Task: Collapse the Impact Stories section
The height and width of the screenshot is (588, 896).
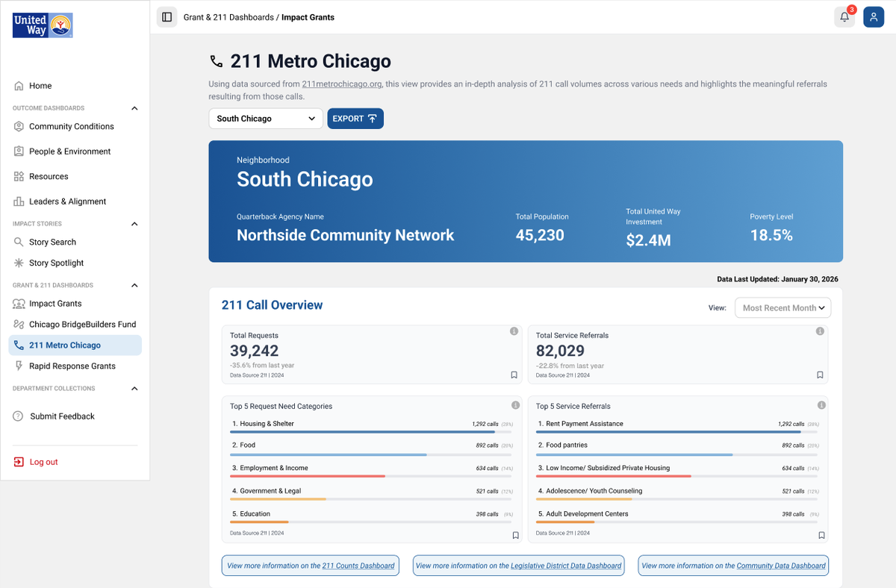Action: click(134, 224)
